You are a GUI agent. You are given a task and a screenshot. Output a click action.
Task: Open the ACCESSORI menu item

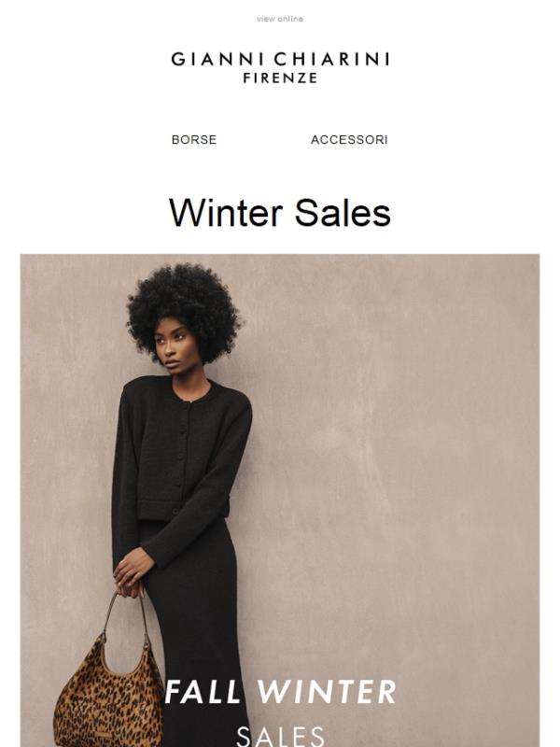click(349, 139)
